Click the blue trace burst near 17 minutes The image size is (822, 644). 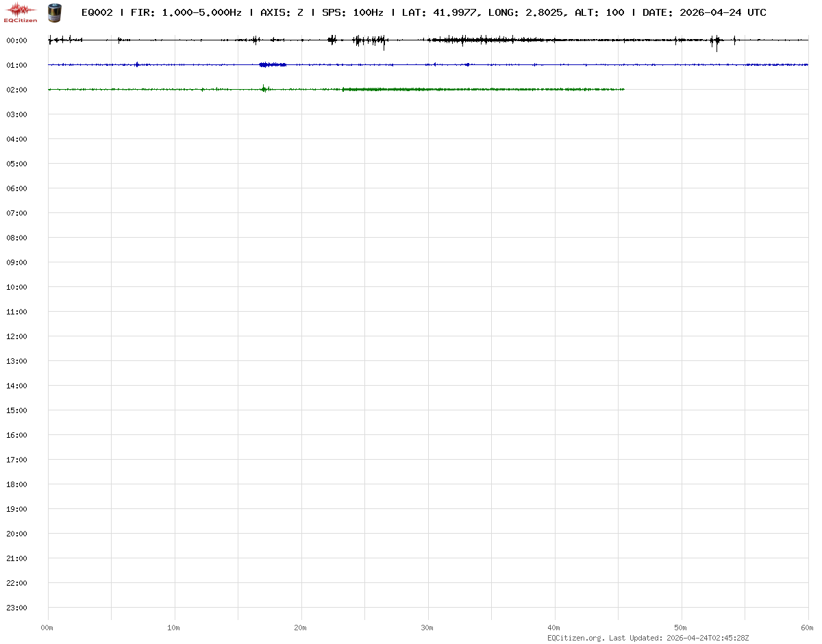[273, 64]
